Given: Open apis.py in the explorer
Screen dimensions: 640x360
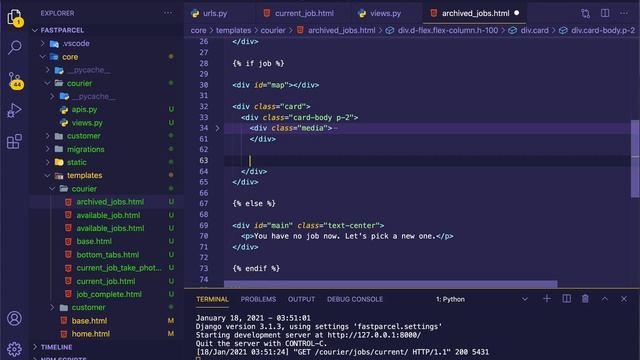Looking at the screenshot, I should [84, 109].
